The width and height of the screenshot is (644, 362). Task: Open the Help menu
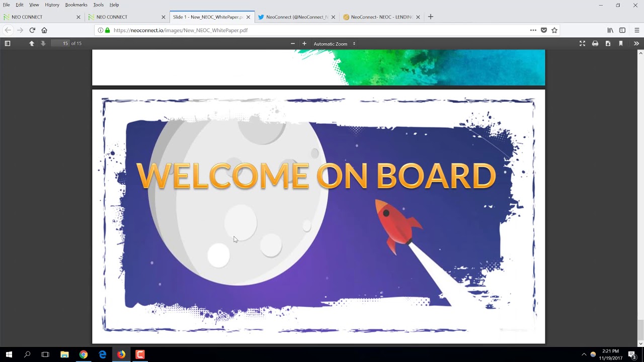114,5
